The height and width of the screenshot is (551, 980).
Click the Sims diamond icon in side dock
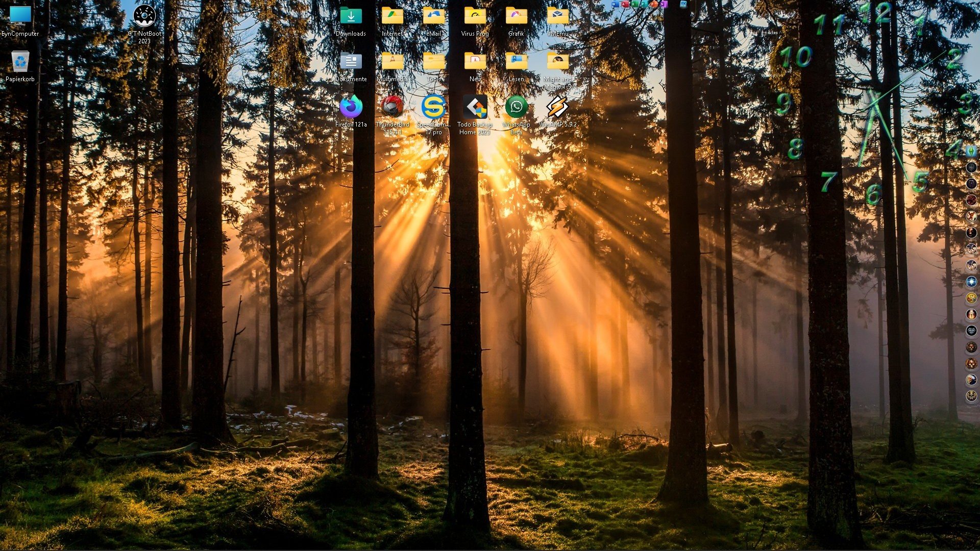click(971, 151)
